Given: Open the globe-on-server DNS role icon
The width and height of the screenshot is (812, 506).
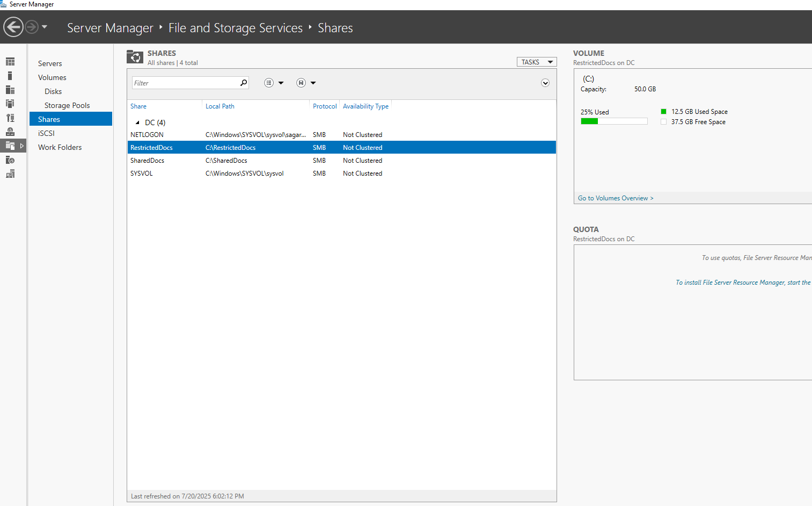Looking at the screenshot, I should (x=10, y=132).
